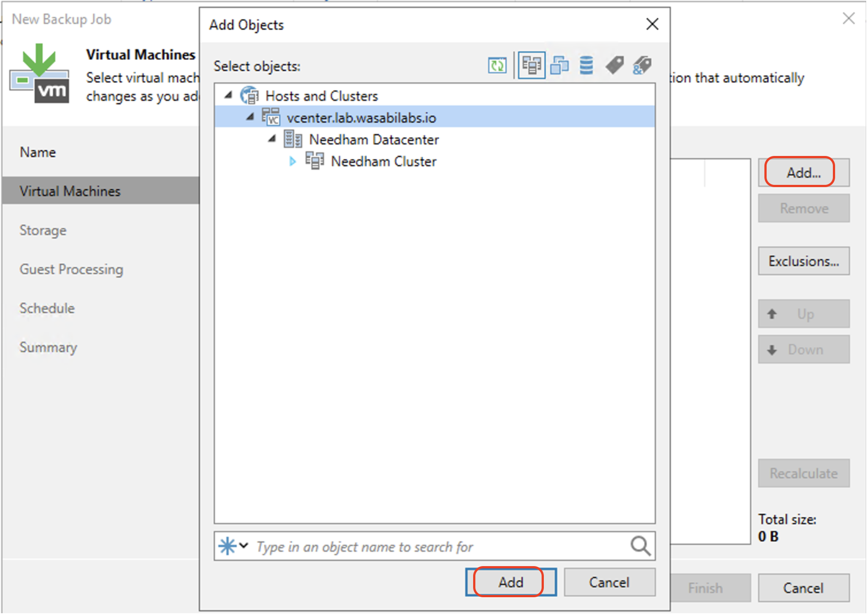Go to the Guest Processing step

coord(72,269)
